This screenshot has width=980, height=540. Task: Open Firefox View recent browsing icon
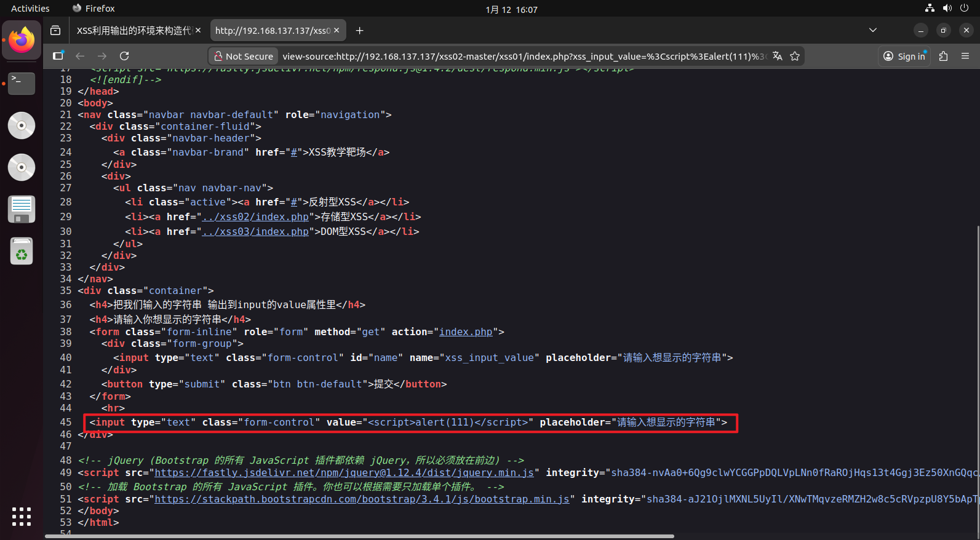tap(55, 30)
